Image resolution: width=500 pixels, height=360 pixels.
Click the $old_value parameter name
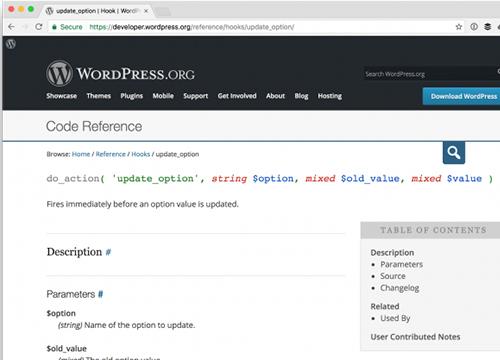tap(67, 349)
